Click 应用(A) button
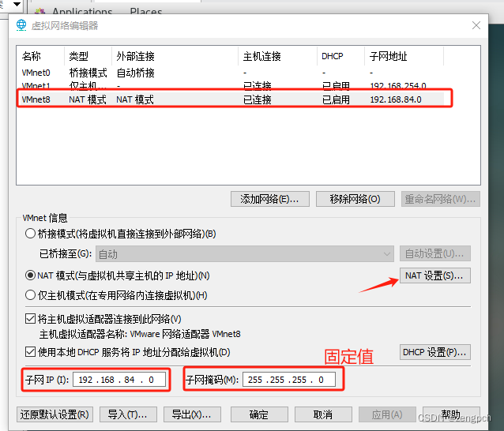Image resolution: width=504 pixels, height=431 pixels. tap(387, 414)
